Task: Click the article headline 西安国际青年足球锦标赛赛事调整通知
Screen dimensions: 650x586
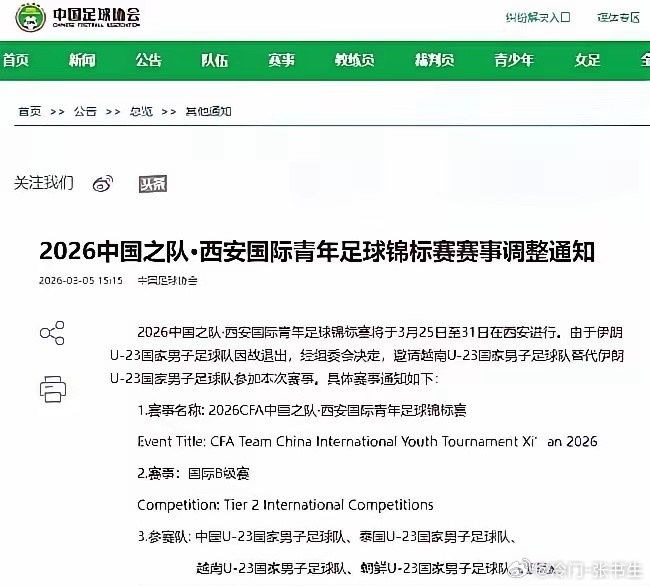Action: pyautogui.click(x=317, y=251)
